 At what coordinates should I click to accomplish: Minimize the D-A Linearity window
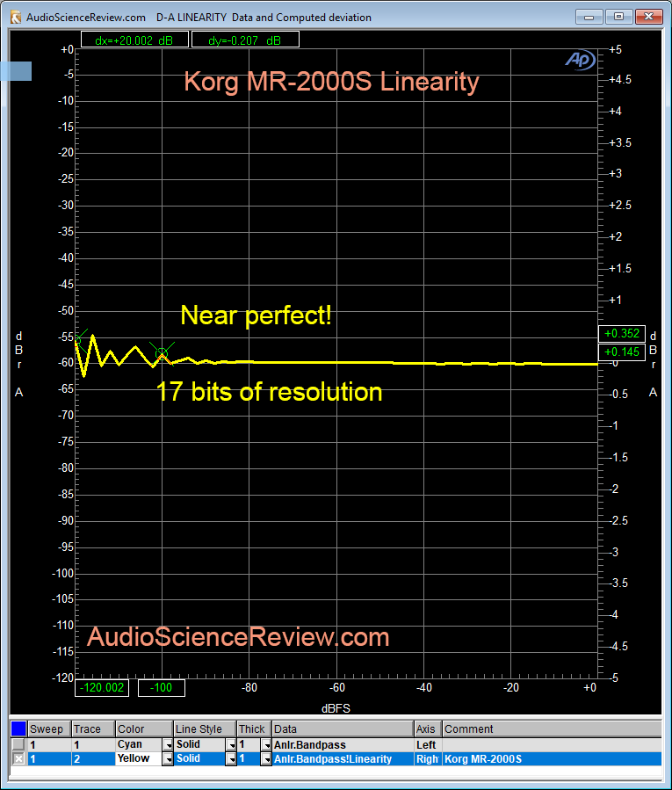[589, 17]
